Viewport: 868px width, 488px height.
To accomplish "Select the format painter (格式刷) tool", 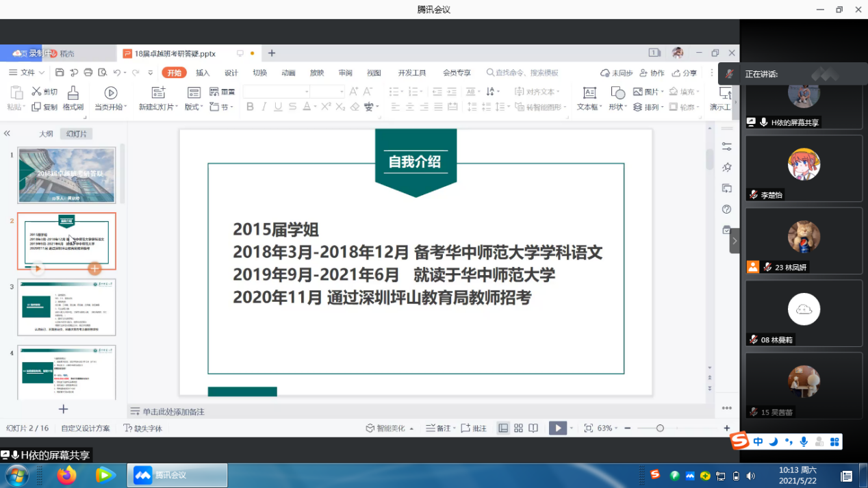I will [x=73, y=99].
